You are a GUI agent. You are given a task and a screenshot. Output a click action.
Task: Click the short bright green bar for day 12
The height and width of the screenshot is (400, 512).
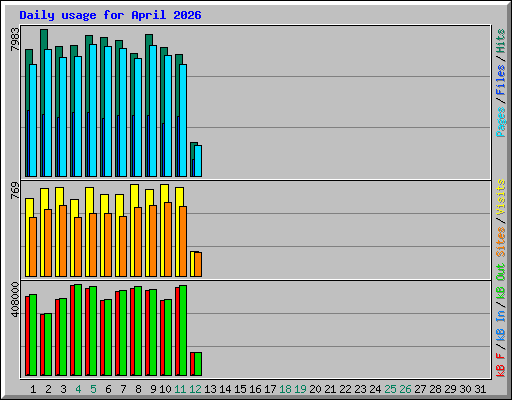coord(198,364)
